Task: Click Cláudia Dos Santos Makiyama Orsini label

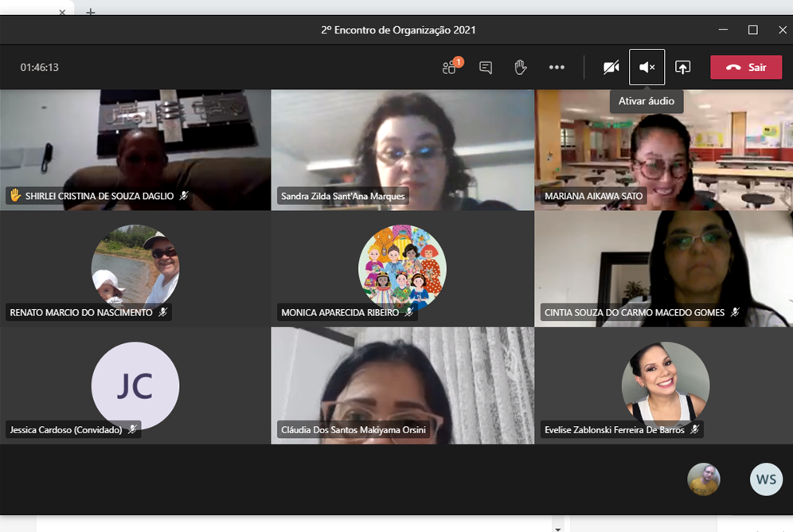Action: (354, 430)
